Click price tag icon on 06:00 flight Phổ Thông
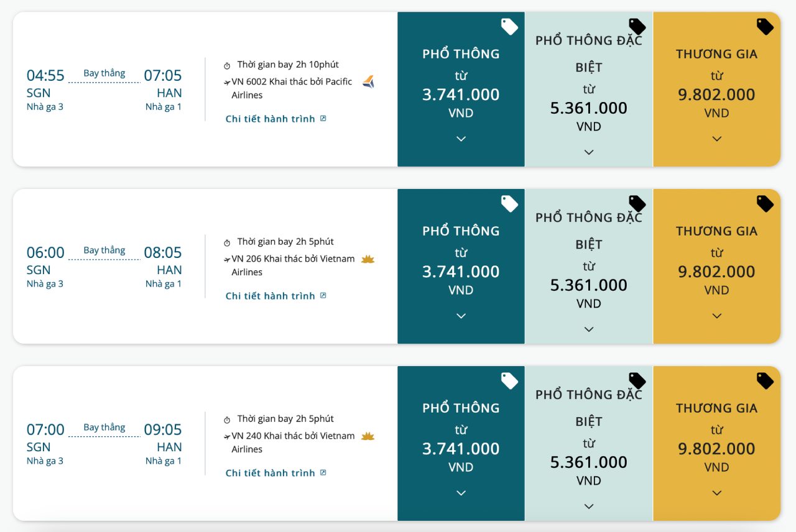 [x=509, y=204]
